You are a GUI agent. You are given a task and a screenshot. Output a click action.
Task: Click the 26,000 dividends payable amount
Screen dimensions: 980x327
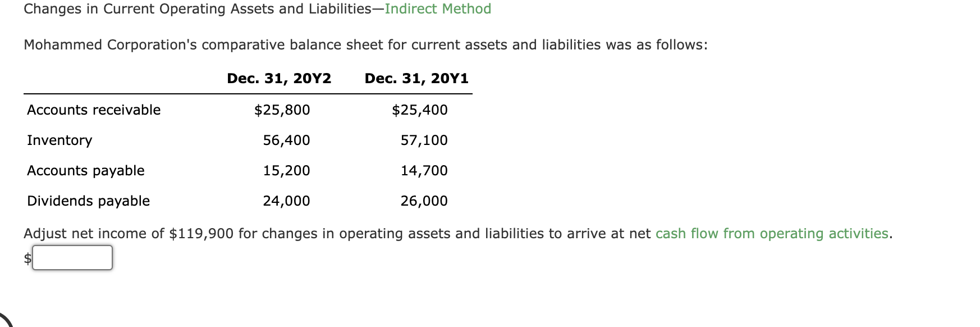pos(425,201)
